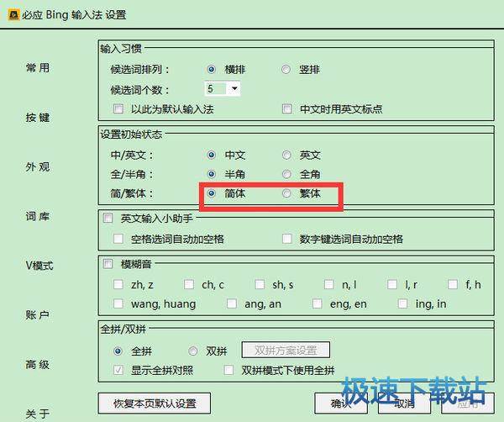Open the 按键 settings tab
This screenshot has height=422, width=504.
click(x=38, y=118)
